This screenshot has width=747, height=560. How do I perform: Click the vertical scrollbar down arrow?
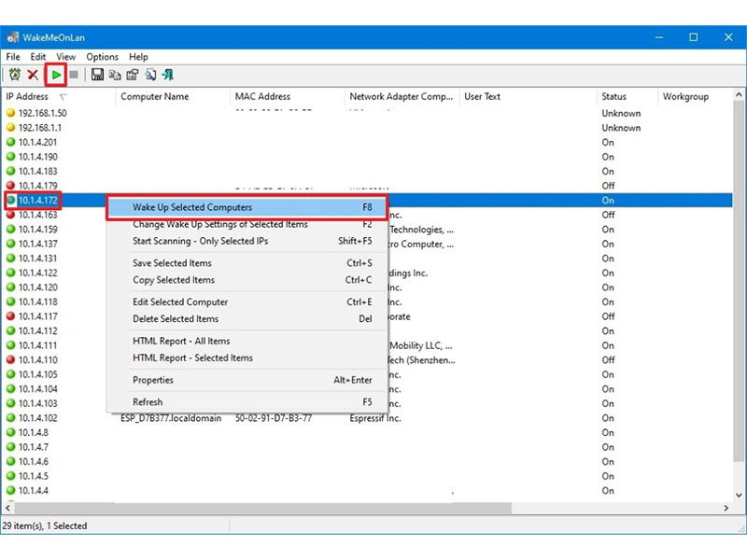pos(739,496)
